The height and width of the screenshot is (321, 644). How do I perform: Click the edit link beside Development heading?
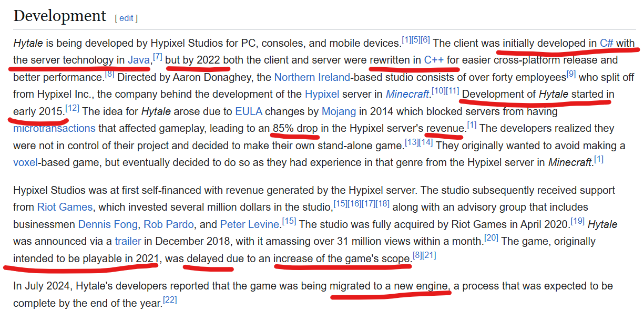(x=126, y=18)
